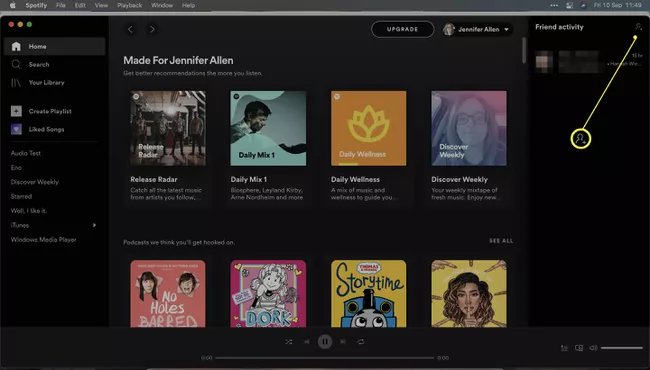The width and height of the screenshot is (650, 370).
Task: Click the Create Playlist plus icon
Action: click(16, 111)
